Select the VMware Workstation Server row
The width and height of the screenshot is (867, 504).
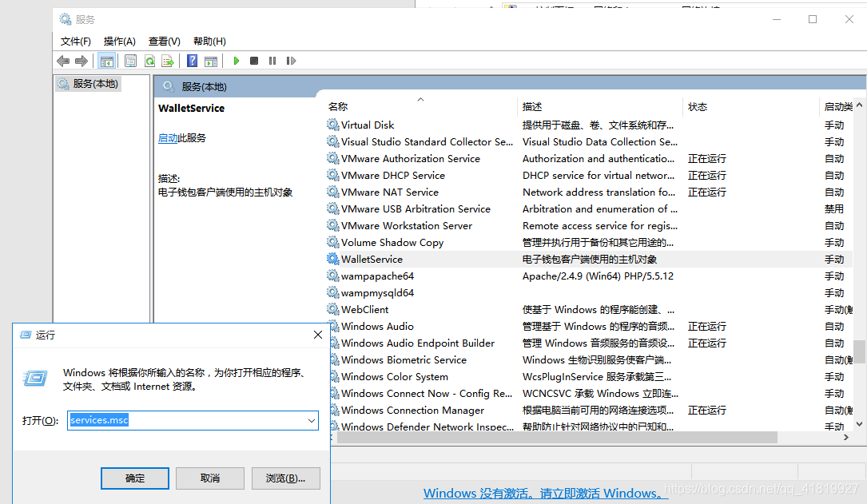click(x=591, y=225)
